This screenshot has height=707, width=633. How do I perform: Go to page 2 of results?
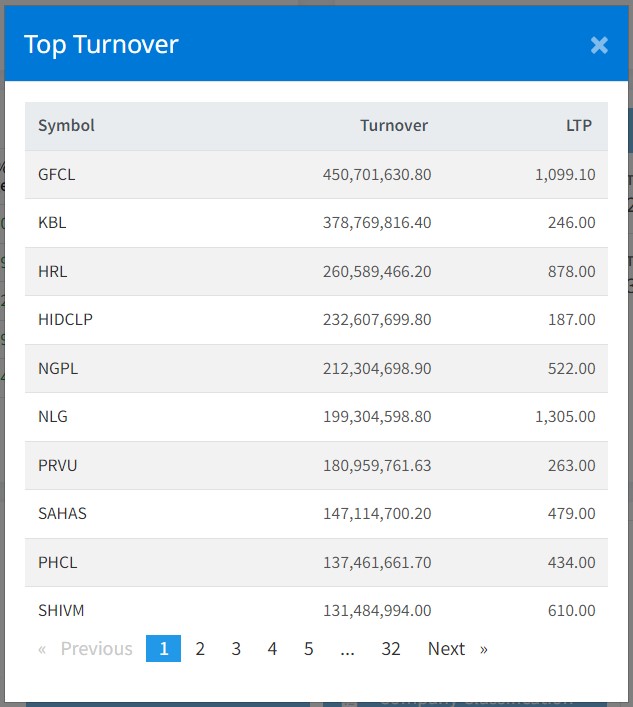pos(200,649)
